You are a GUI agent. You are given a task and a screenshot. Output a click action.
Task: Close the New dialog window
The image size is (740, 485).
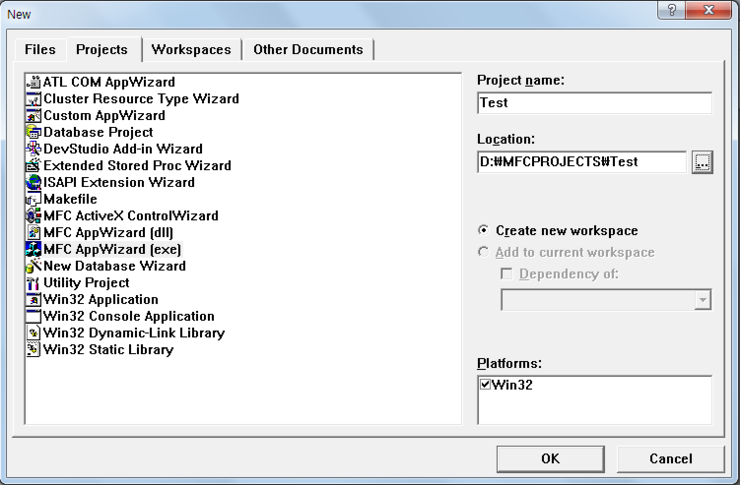(708, 10)
